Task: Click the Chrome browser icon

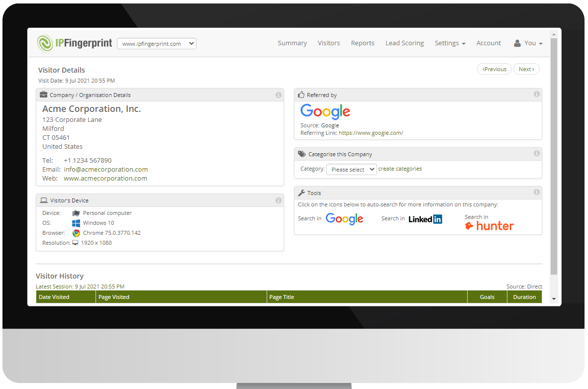Action: 76,233
